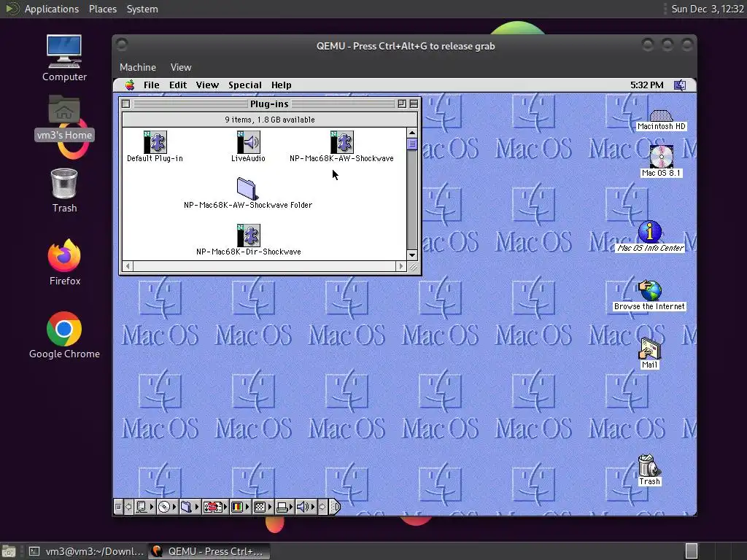
Task: Open the Location Manager Control Strip module
Action: [x=212, y=507]
